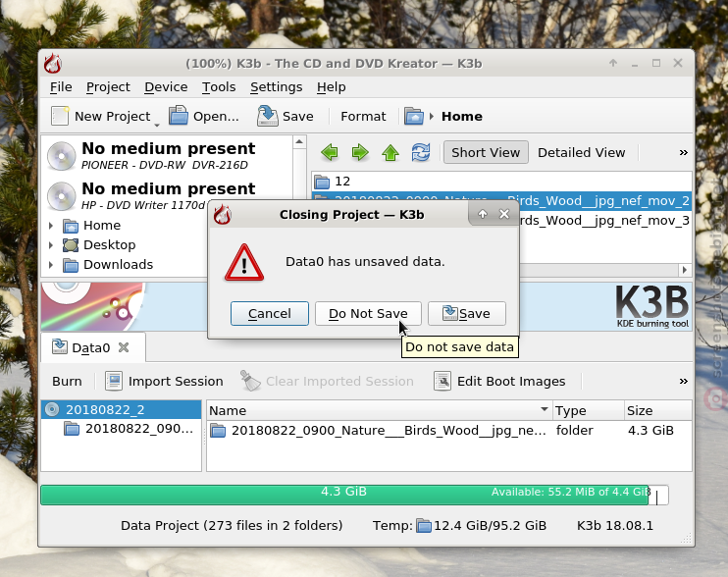Click the Burn button

pyautogui.click(x=67, y=381)
